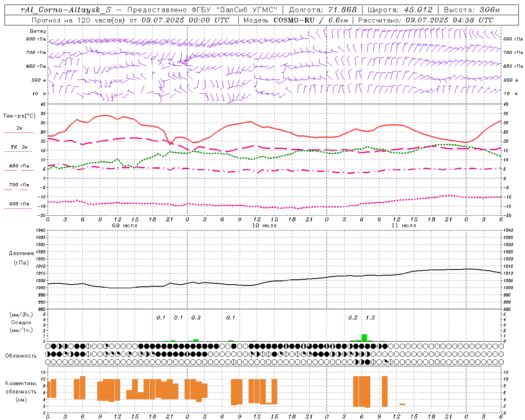Viewport: 525px width, 420px height.
Task: Select the Рассчитано: 09.07.2025 04:38 UTC timestamp
Action: coord(426,20)
